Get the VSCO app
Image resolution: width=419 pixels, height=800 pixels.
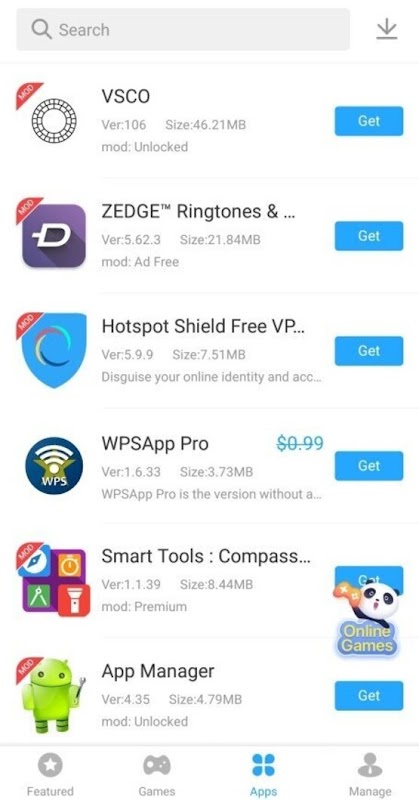(369, 121)
